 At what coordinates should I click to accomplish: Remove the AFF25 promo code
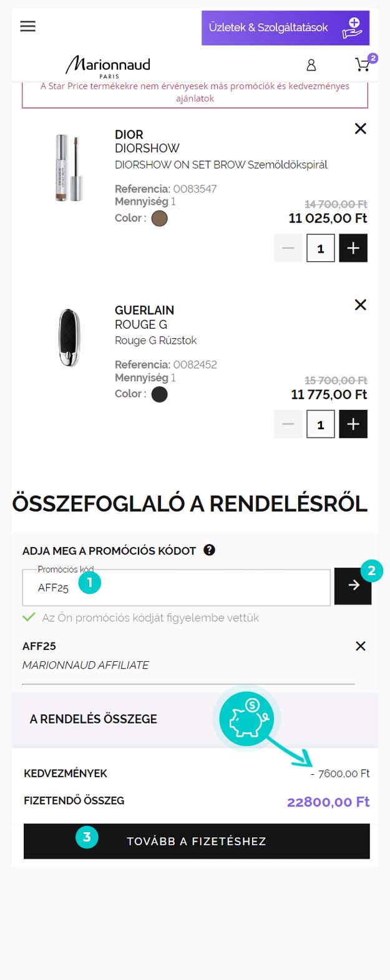[x=360, y=646]
